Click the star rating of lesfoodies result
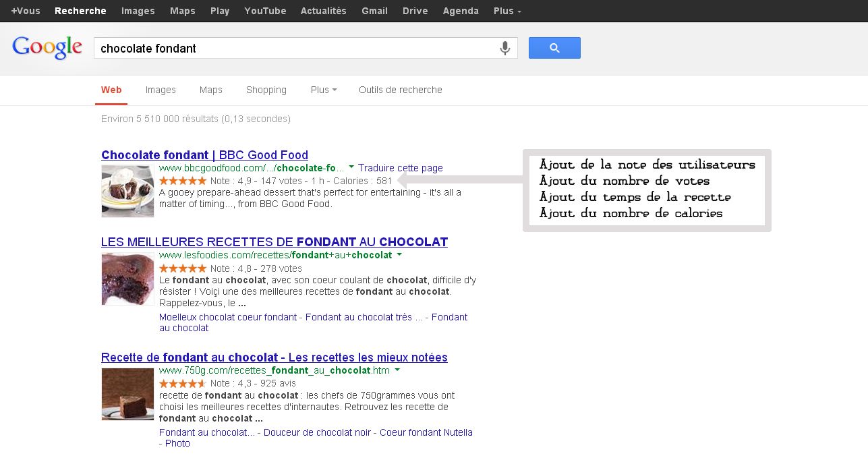 tap(183, 268)
